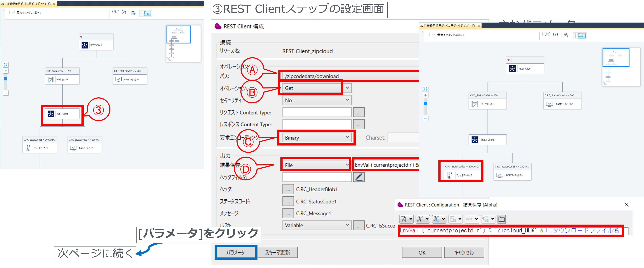The image size is (644, 268).
Task: Click the zoom slider handle in left flow window
Action: pyautogui.click(x=6, y=79)
